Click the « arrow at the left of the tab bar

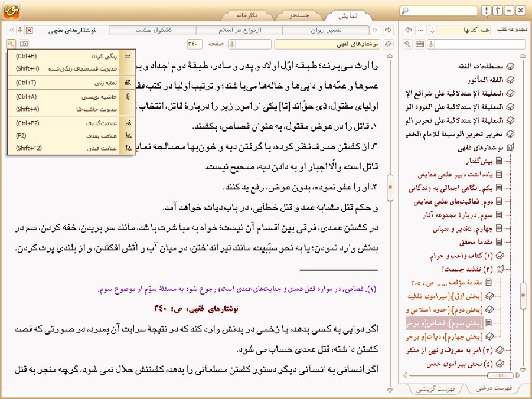pos(12,30)
